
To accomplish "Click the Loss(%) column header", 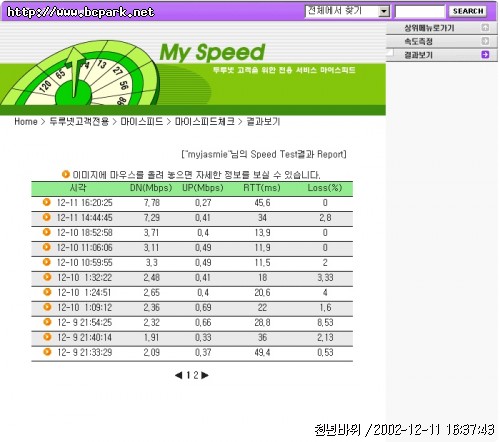I will [x=325, y=188].
